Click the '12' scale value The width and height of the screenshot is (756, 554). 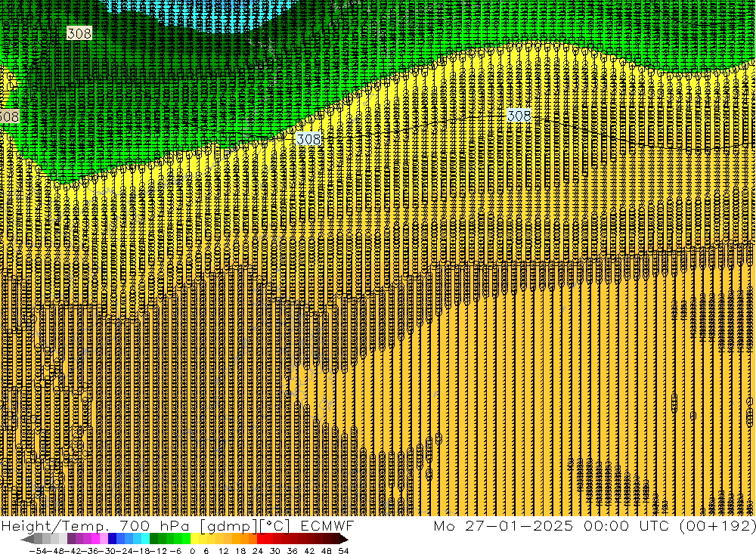click(x=224, y=551)
